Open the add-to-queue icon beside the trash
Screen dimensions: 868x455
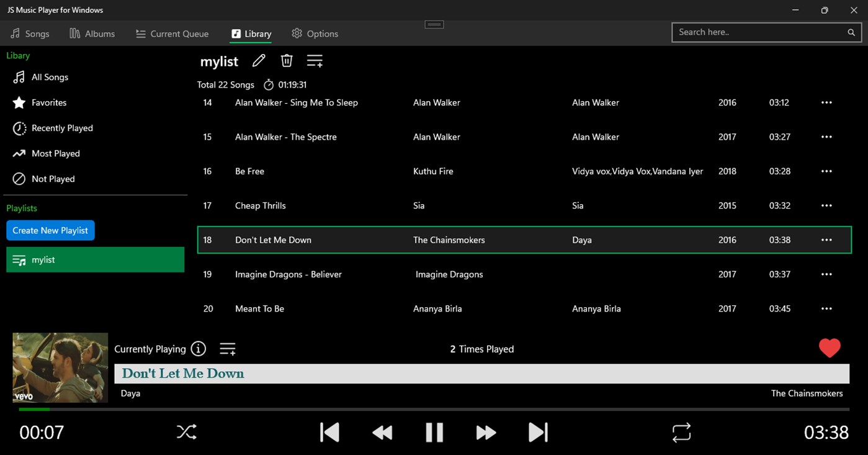(315, 60)
